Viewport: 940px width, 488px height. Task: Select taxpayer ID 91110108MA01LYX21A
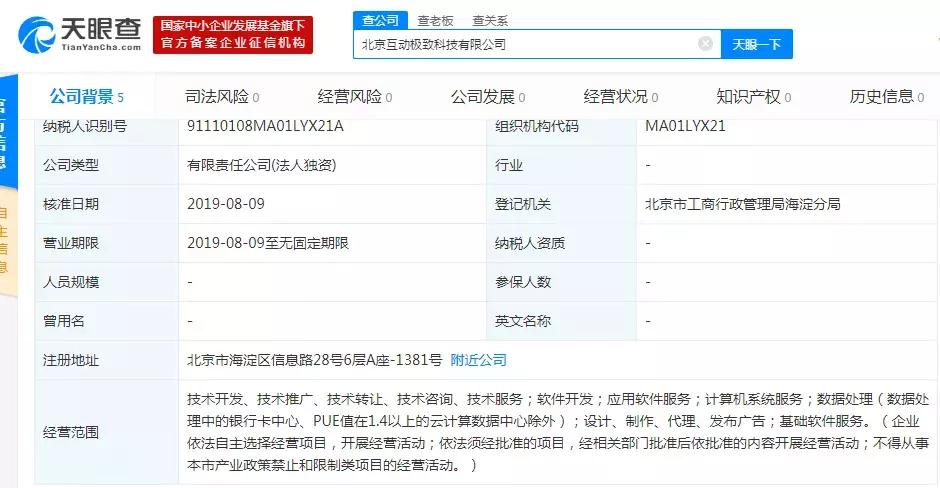click(266, 126)
